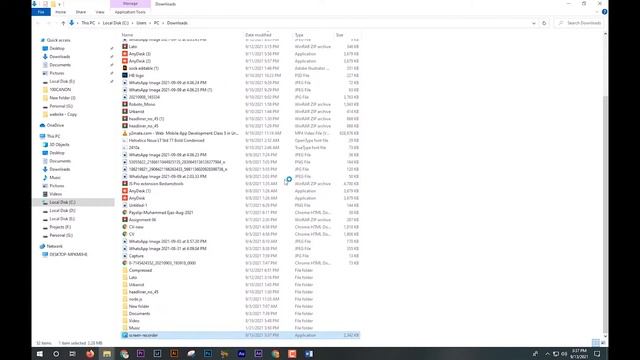Click the PC breadcrumb segment
Viewport: 640px width, 360px height.
coord(156,23)
